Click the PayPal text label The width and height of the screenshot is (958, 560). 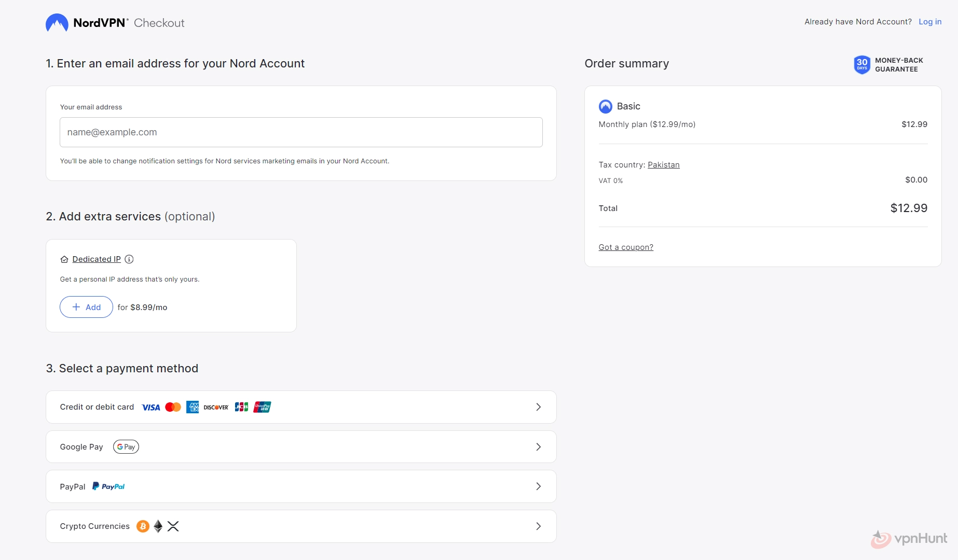pyautogui.click(x=73, y=487)
